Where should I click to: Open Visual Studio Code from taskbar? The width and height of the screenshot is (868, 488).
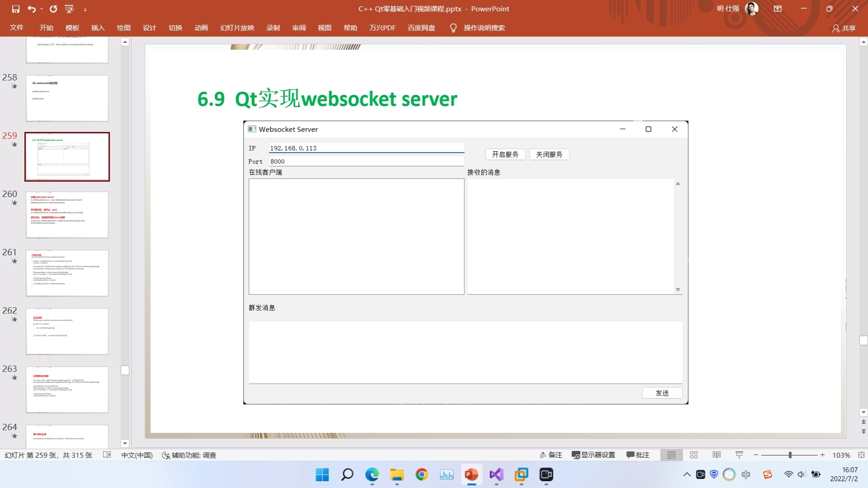click(x=496, y=475)
